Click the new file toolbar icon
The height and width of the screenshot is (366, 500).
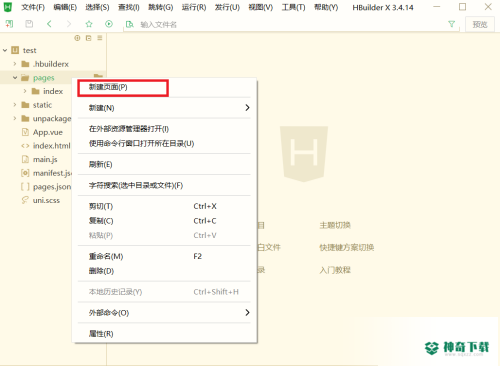click(9, 24)
